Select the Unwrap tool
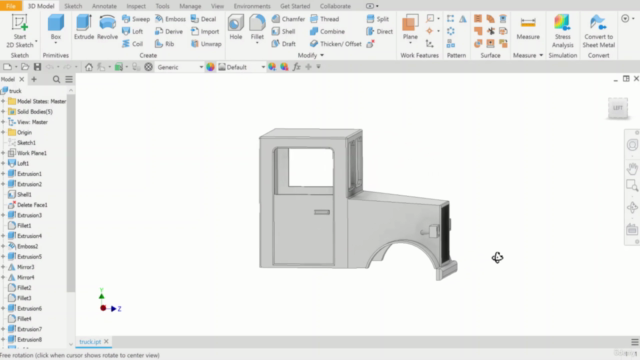Screen dimensions: 640x360 coord(206,44)
